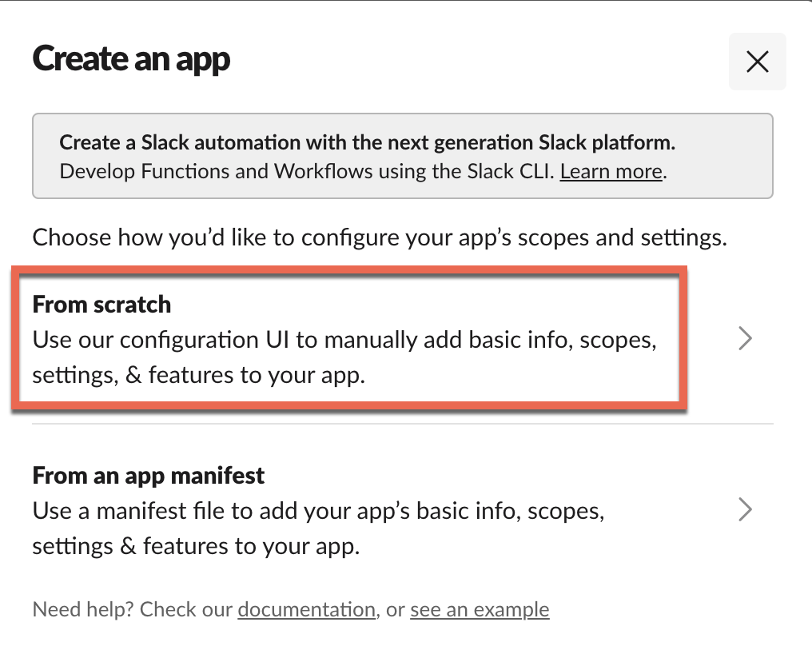Open the Learn more link

pyautogui.click(x=611, y=172)
